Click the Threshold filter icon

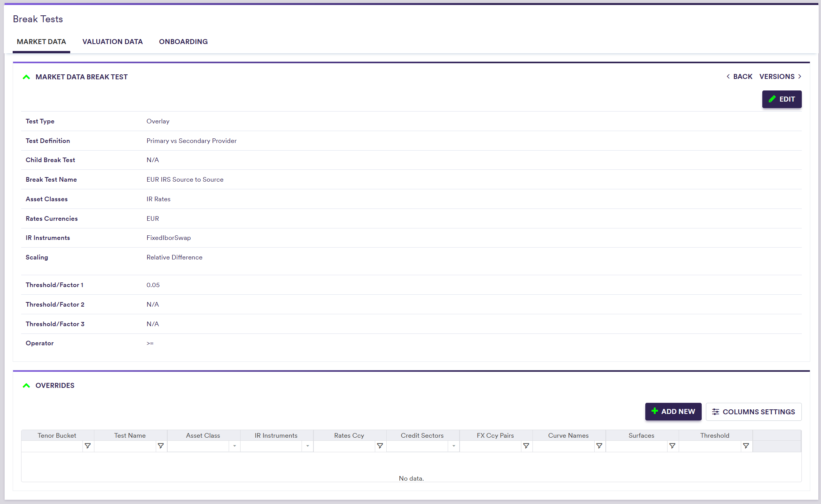pos(746,446)
